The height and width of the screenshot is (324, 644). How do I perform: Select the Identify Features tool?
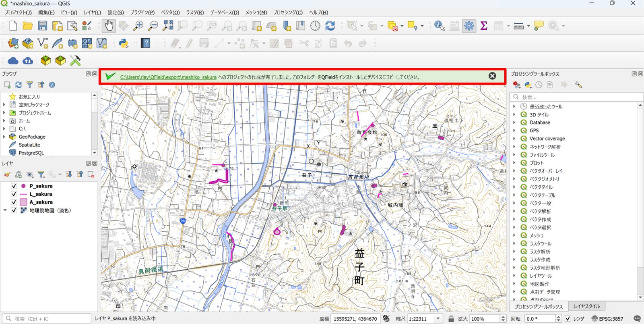click(x=440, y=26)
